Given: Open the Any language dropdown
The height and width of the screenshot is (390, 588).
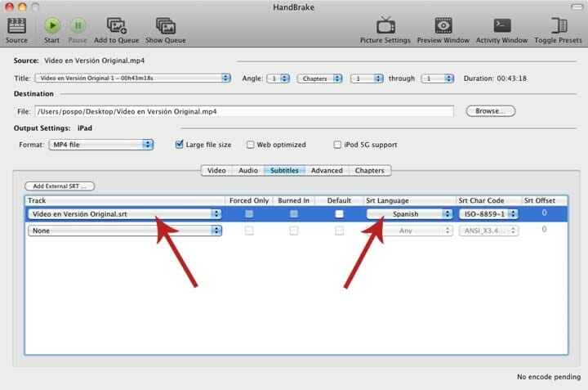Looking at the screenshot, I should 409,231.
